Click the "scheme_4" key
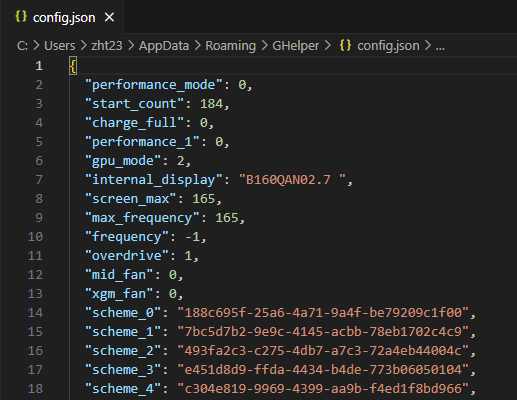The width and height of the screenshot is (517, 400). [x=123, y=389]
